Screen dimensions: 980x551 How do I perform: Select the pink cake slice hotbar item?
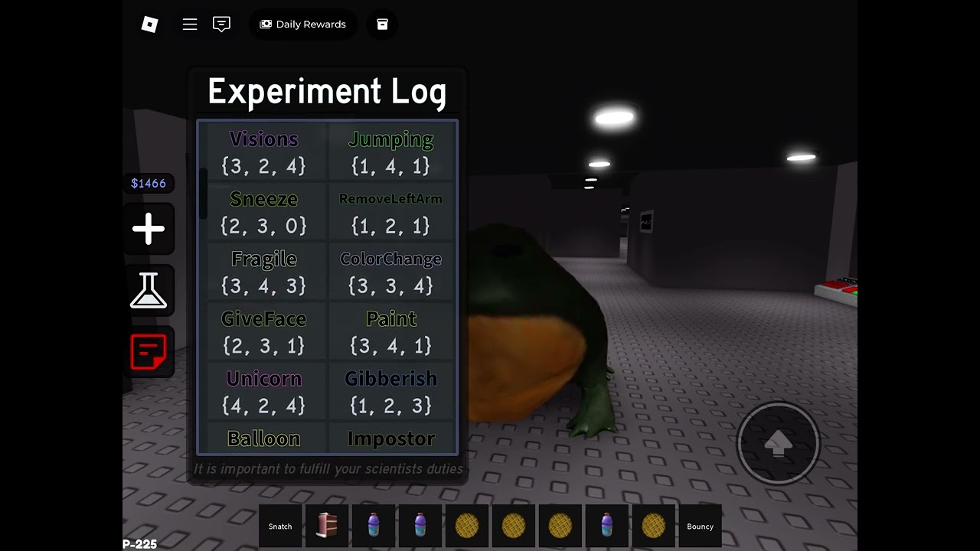point(327,526)
